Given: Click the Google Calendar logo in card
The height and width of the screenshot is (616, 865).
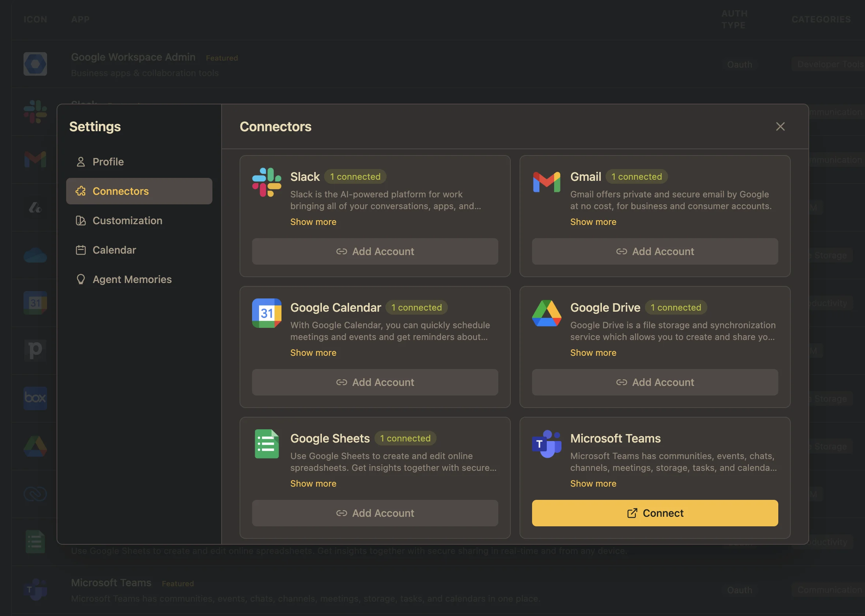Looking at the screenshot, I should (x=266, y=313).
